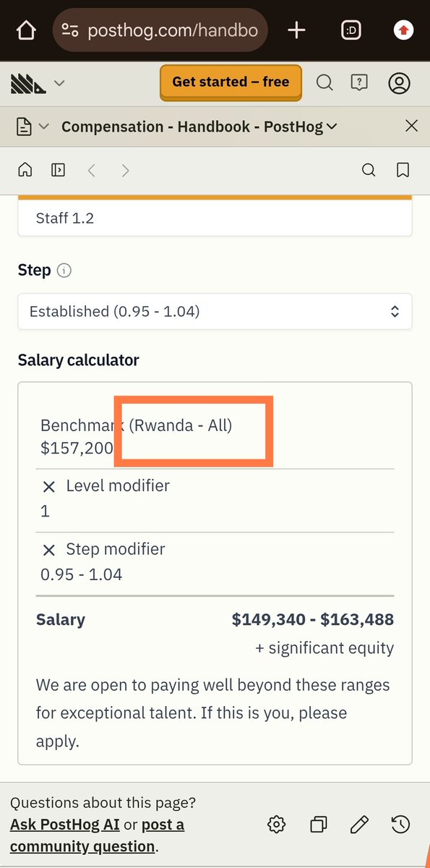Toggle the sidebar panel icon
The width and height of the screenshot is (430, 868).
tap(59, 170)
